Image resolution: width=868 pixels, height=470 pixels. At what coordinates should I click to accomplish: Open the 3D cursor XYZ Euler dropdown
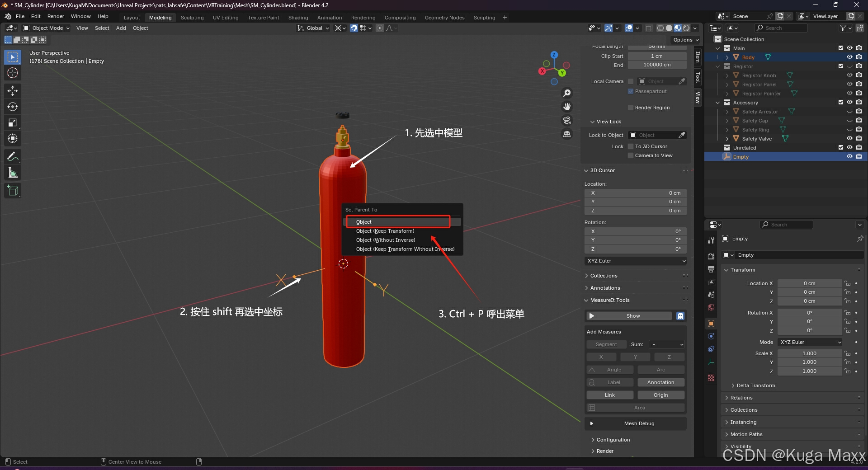[636, 261]
